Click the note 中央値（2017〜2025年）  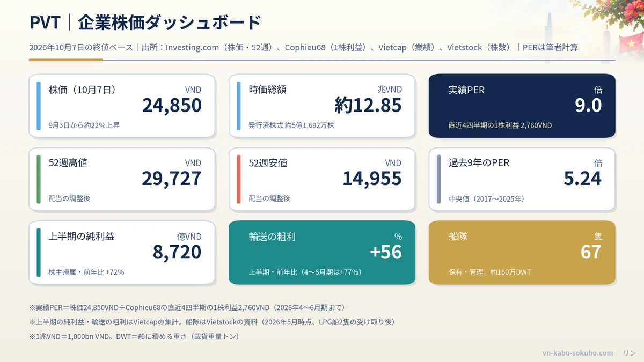[x=486, y=199]
